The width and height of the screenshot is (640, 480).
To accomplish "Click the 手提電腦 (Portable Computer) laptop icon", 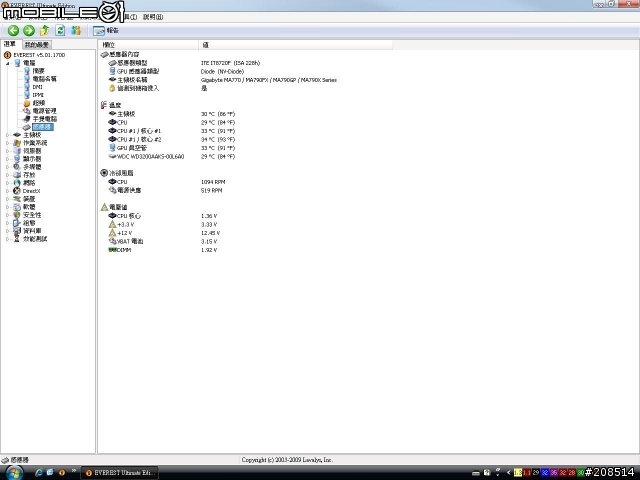I will tap(27, 119).
